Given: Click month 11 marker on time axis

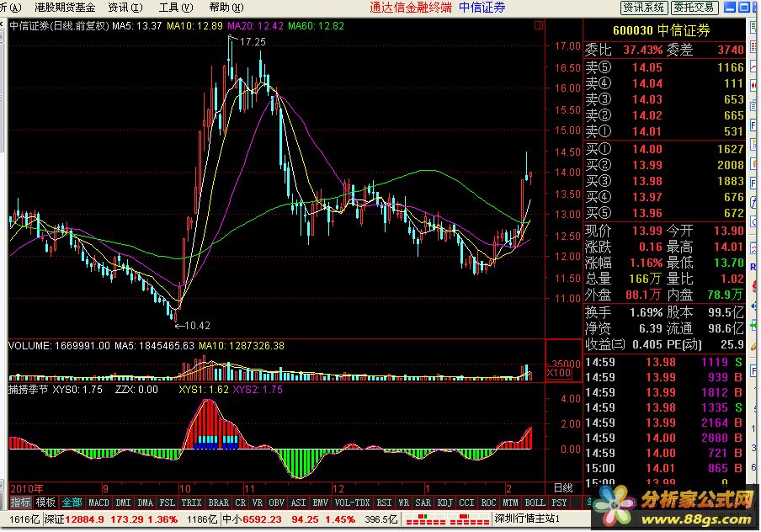Looking at the screenshot, I should tap(249, 489).
